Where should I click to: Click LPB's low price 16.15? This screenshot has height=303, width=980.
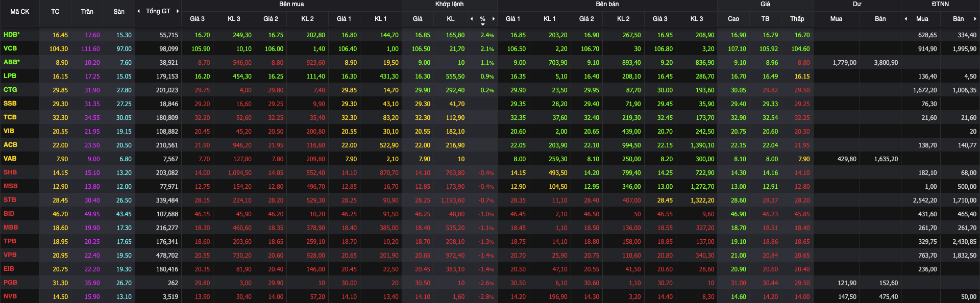click(x=802, y=77)
